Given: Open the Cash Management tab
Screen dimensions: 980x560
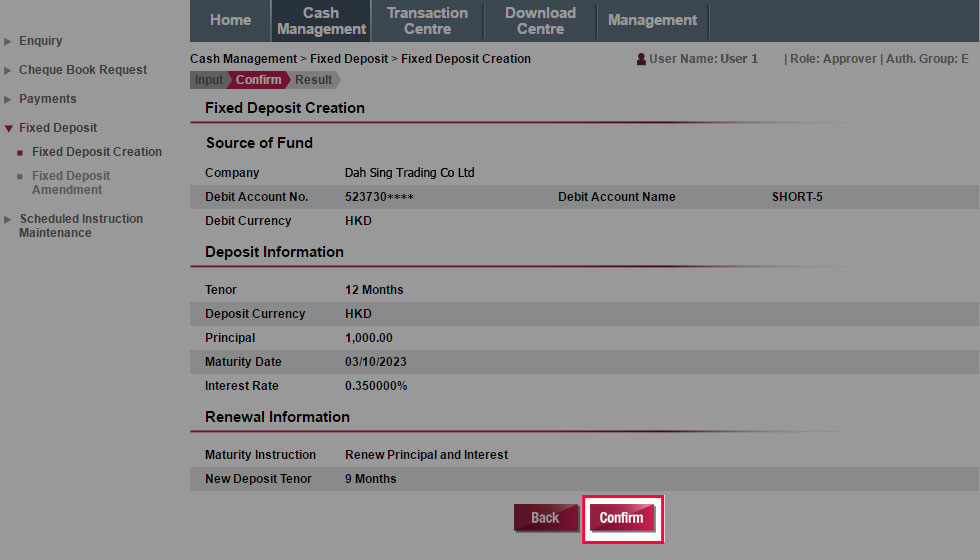Looking at the screenshot, I should tap(321, 21).
